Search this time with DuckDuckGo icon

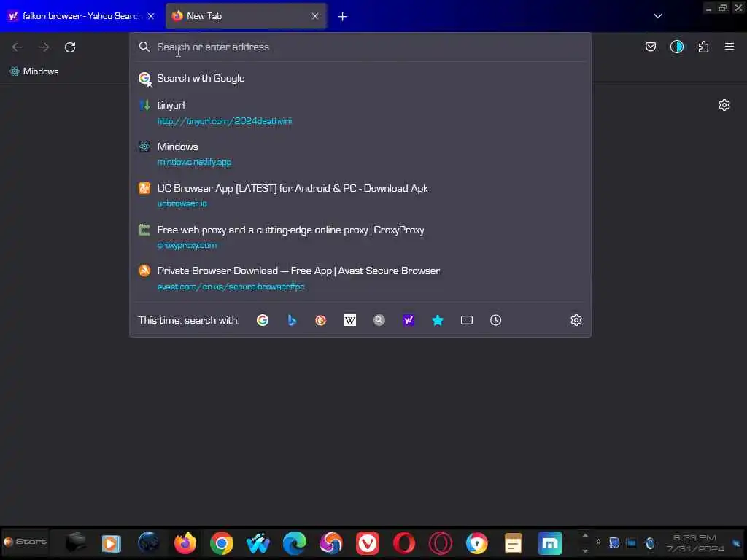(x=321, y=321)
